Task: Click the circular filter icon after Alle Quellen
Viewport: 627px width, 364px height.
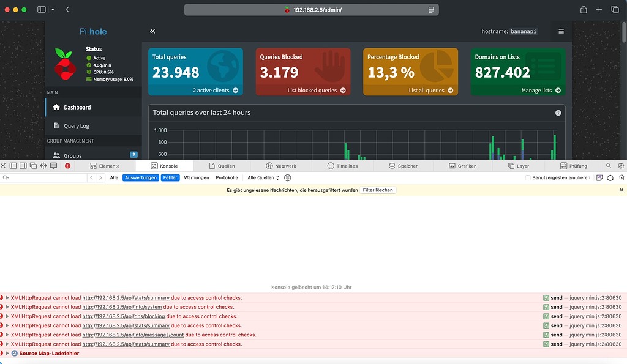Action: [288, 178]
